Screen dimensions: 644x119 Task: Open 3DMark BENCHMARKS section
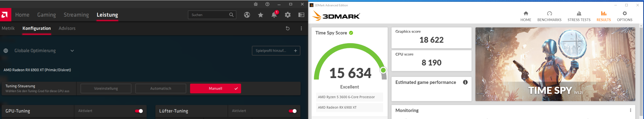(x=549, y=17)
